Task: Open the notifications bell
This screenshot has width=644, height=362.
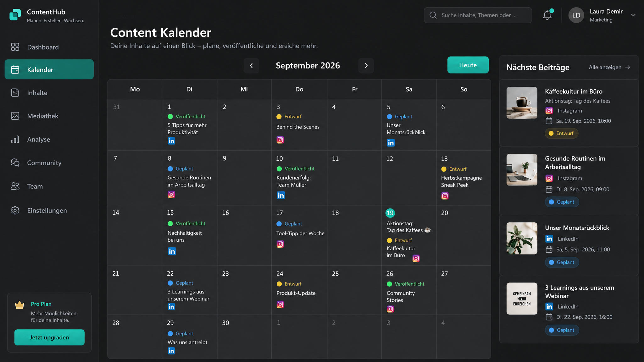Action: 547,15
